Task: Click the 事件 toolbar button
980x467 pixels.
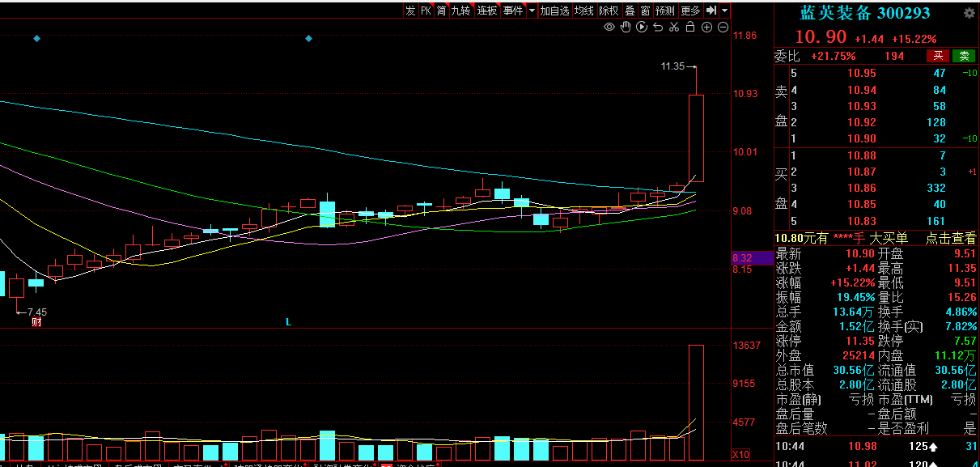Action: click(x=513, y=11)
